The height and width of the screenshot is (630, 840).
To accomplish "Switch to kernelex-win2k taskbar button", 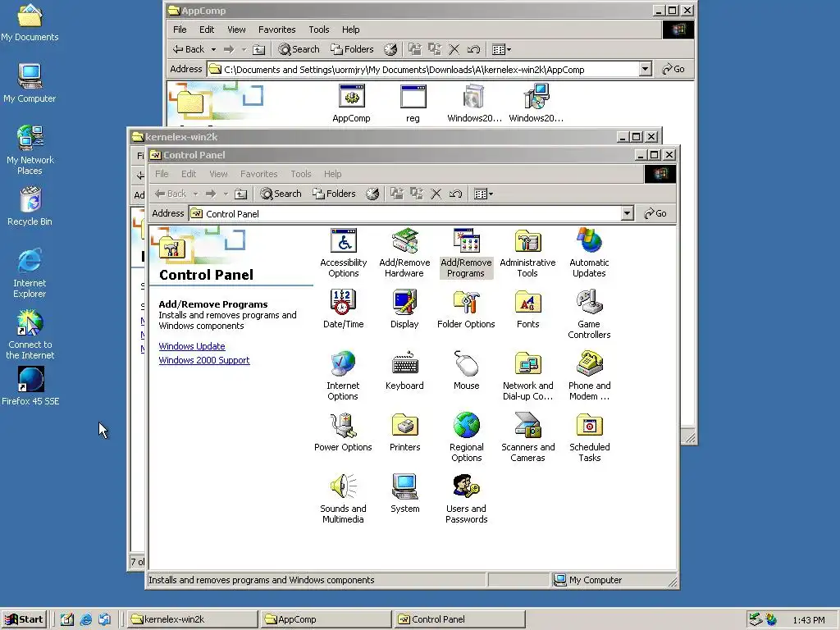I will [193, 619].
